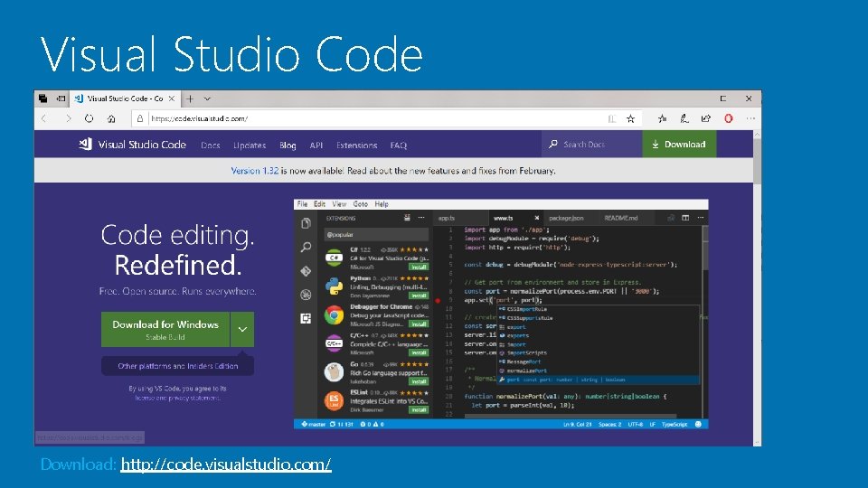Click Install for the Go extension
The image size is (868, 488).
point(419,381)
